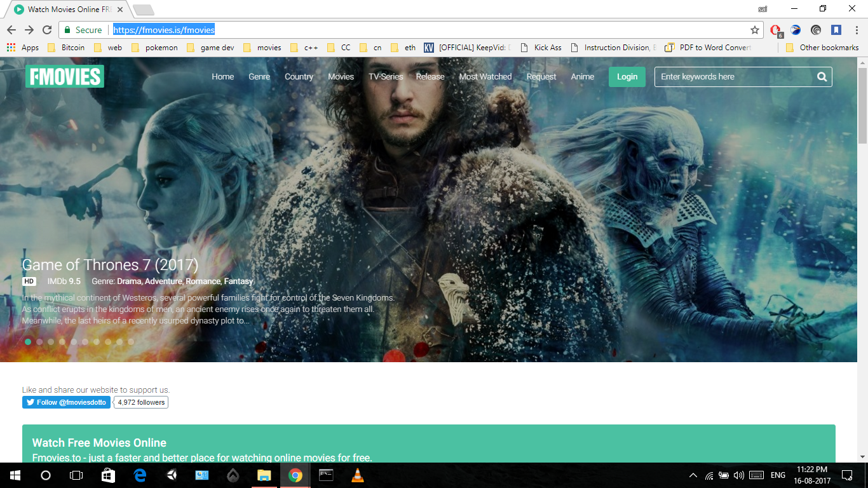Viewport: 868px width, 488px height.
Task: Open the Action Center notification icon
Action: [x=847, y=475]
